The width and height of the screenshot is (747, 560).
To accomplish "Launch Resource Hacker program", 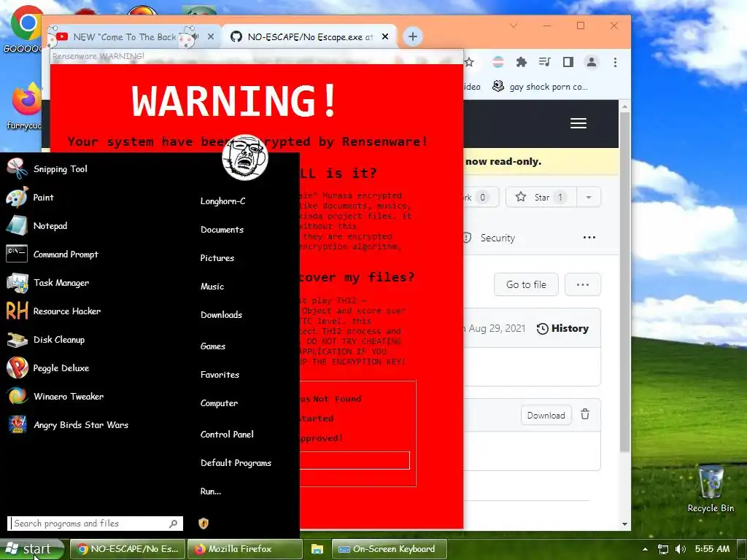I will pos(53,311).
